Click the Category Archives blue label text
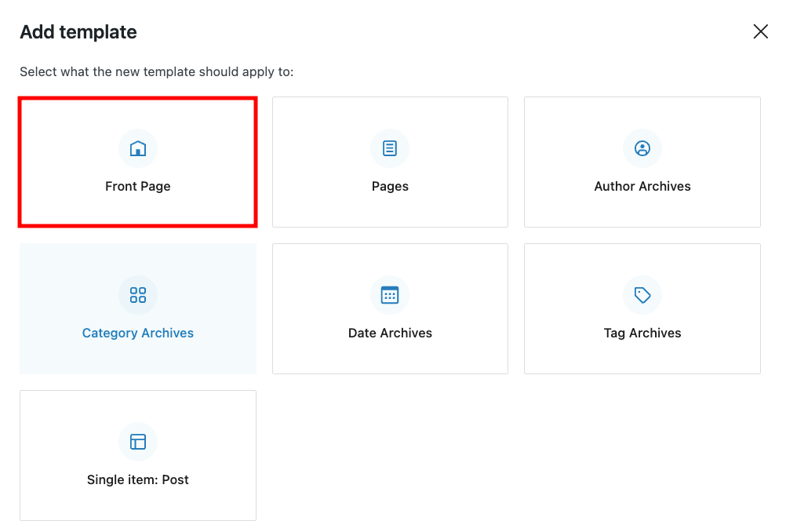 138,333
